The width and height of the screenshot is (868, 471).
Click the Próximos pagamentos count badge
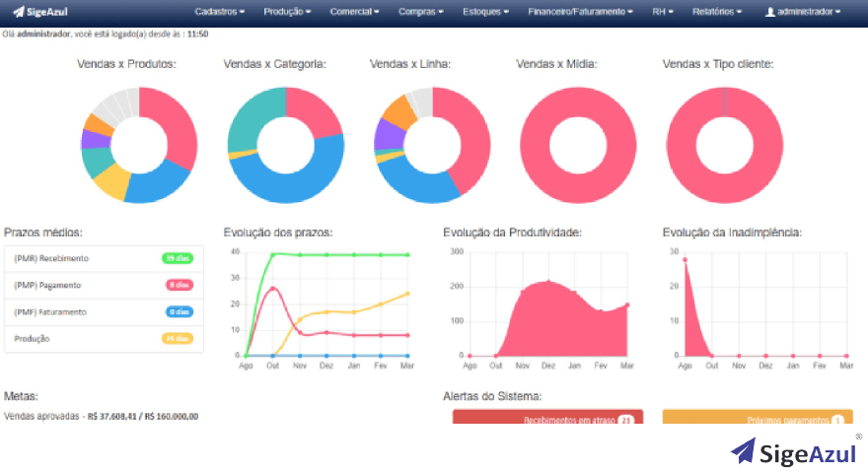coord(837,420)
